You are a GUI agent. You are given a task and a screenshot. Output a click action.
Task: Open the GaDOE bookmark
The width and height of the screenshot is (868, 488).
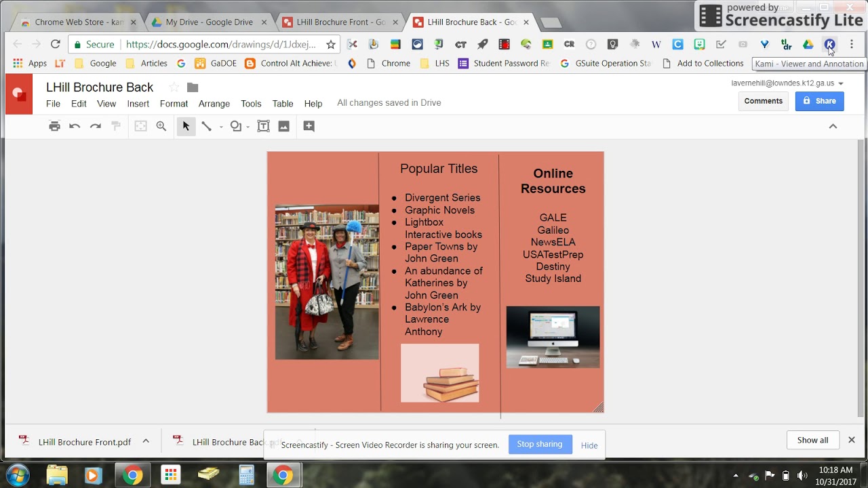tap(216, 63)
